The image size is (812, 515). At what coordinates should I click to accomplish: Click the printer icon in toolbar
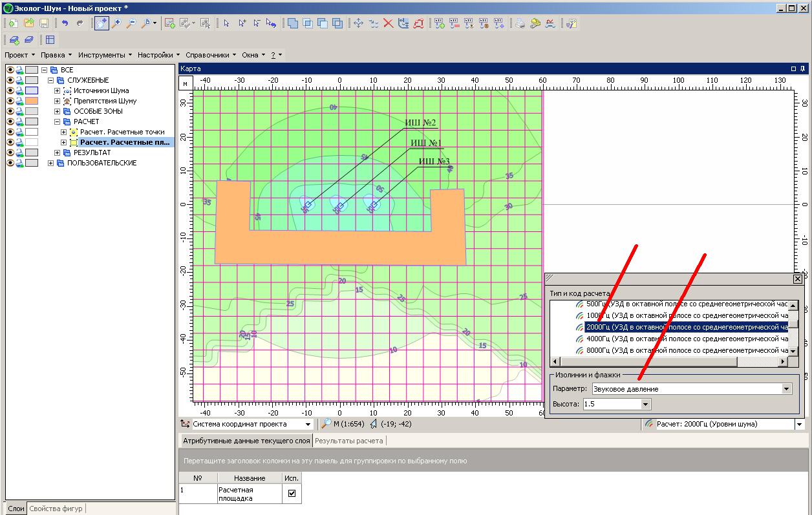pyautogui.click(x=520, y=23)
